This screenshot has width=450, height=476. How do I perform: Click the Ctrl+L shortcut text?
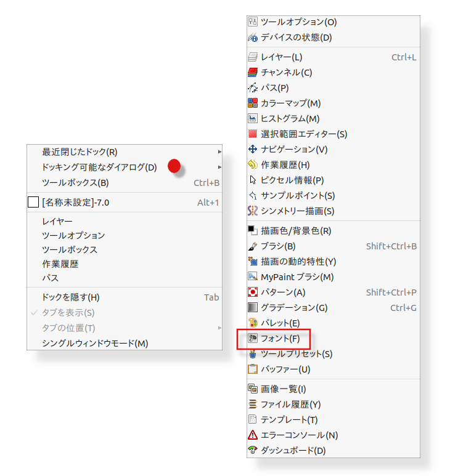tap(404, 57)
